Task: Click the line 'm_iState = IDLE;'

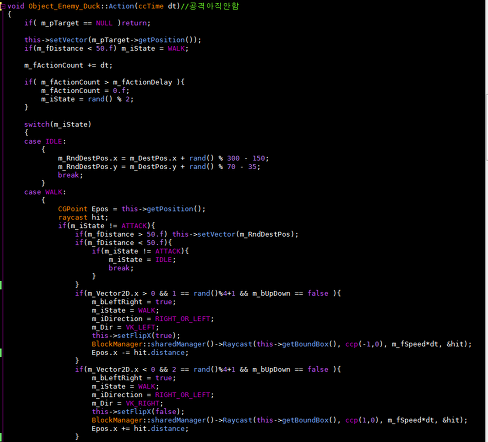Action: 142,260
